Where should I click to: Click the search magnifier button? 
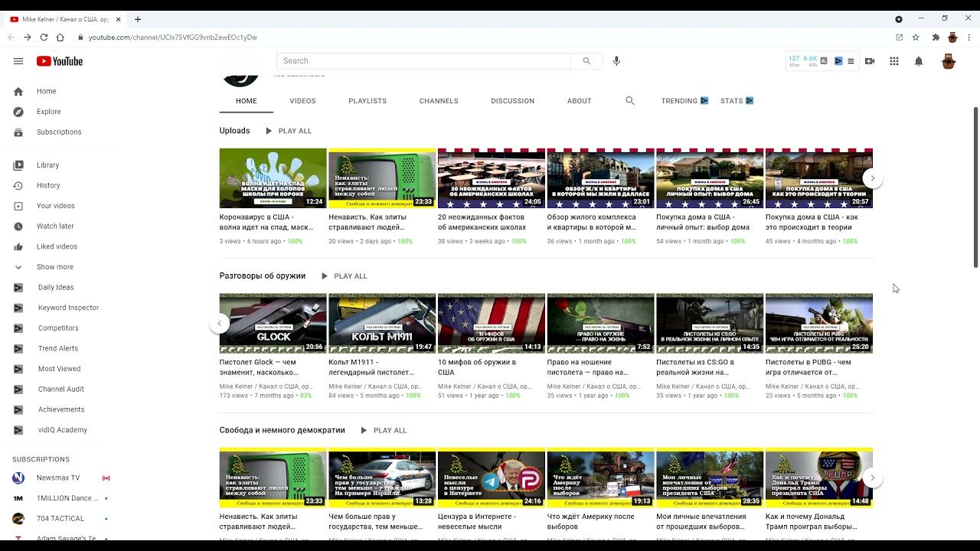(586, 61)
